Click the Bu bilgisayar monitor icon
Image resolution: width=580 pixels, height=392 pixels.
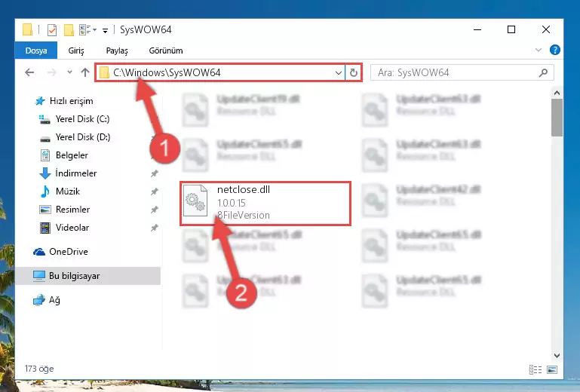(x=38, y=276)
